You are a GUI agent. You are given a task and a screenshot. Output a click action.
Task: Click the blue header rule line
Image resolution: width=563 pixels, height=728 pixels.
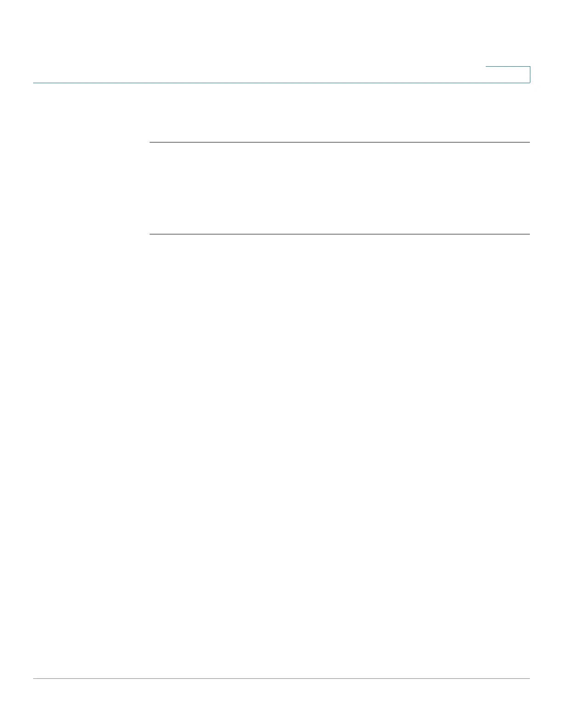point(281,83)
